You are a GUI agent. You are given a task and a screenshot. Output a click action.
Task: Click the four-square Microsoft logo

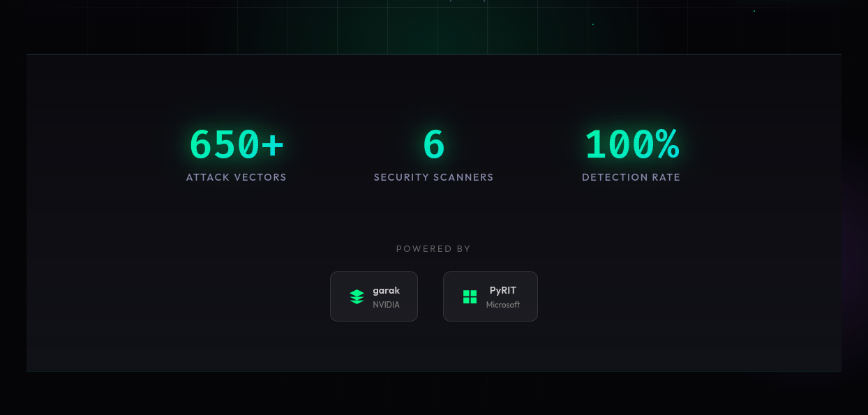[x=470, y=296]
